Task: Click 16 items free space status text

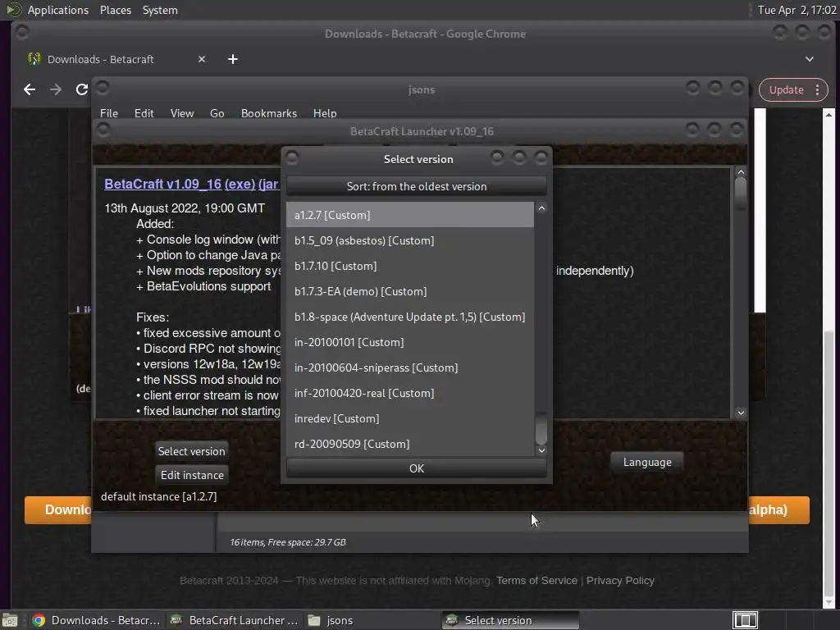Action: point(288,542)
